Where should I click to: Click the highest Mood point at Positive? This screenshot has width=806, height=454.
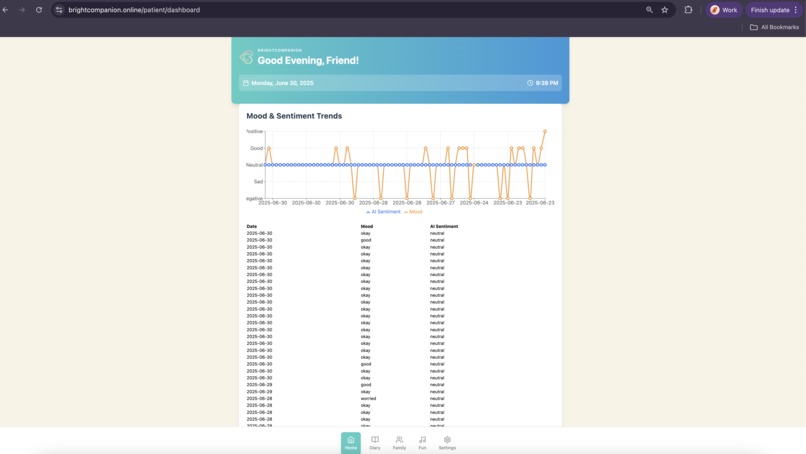pos(545,132)
